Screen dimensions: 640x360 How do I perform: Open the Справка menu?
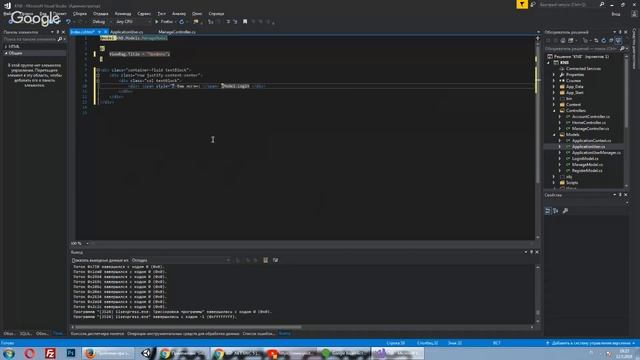pyautogui.click(x=216, y=13)
